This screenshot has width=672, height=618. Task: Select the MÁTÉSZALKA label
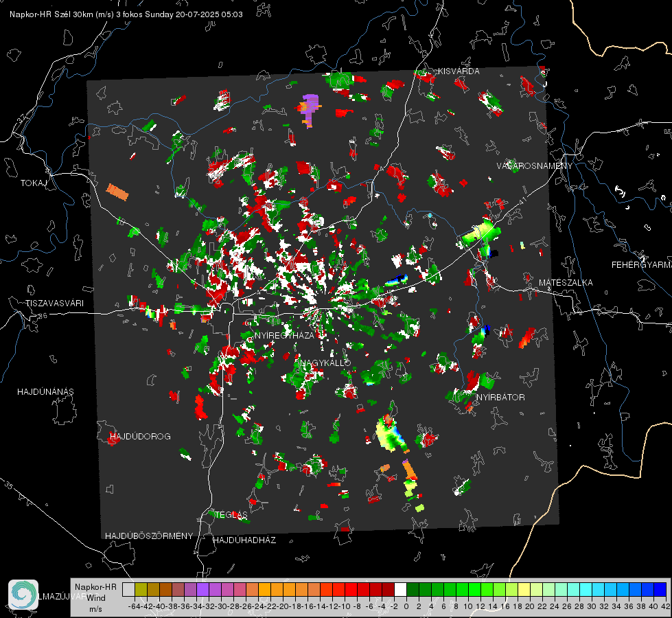pos(566,283)
